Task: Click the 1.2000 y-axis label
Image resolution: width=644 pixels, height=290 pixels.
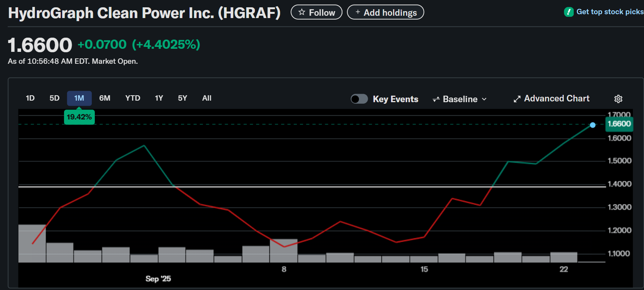Action: [x=619, y=230]
